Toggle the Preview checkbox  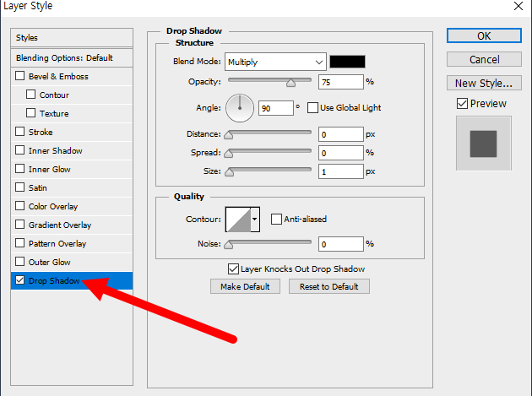coord(462,104)
